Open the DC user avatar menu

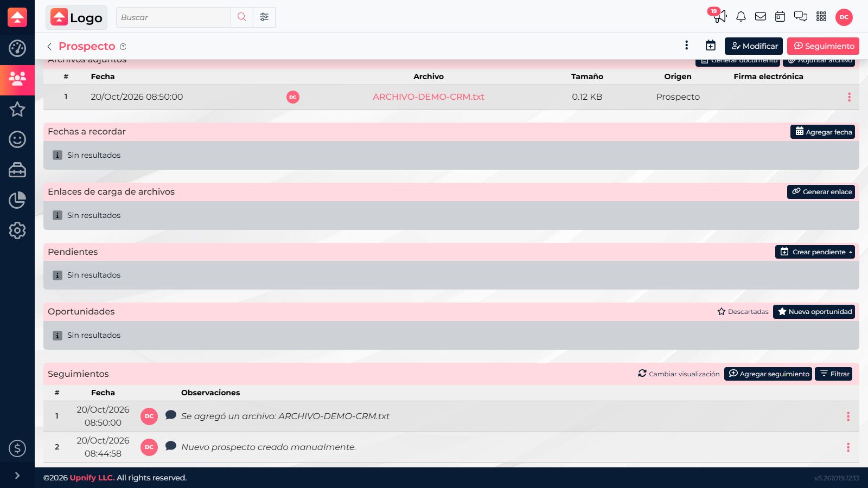point(844,17)
